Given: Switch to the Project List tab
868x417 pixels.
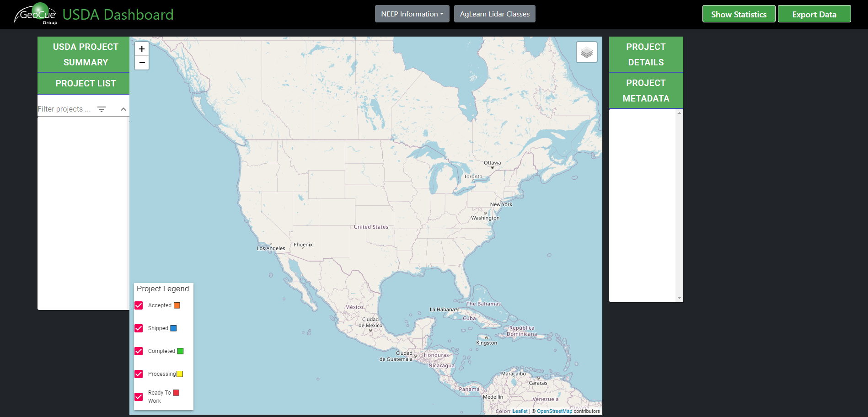Looking at the screenshot, I should [85, 83].
